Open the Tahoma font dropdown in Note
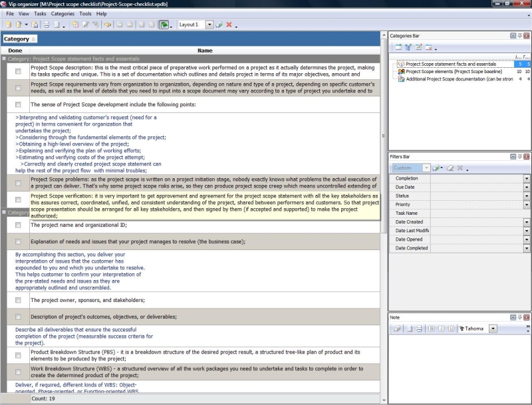Screen dimensions: 532x405 coord(493,329)
